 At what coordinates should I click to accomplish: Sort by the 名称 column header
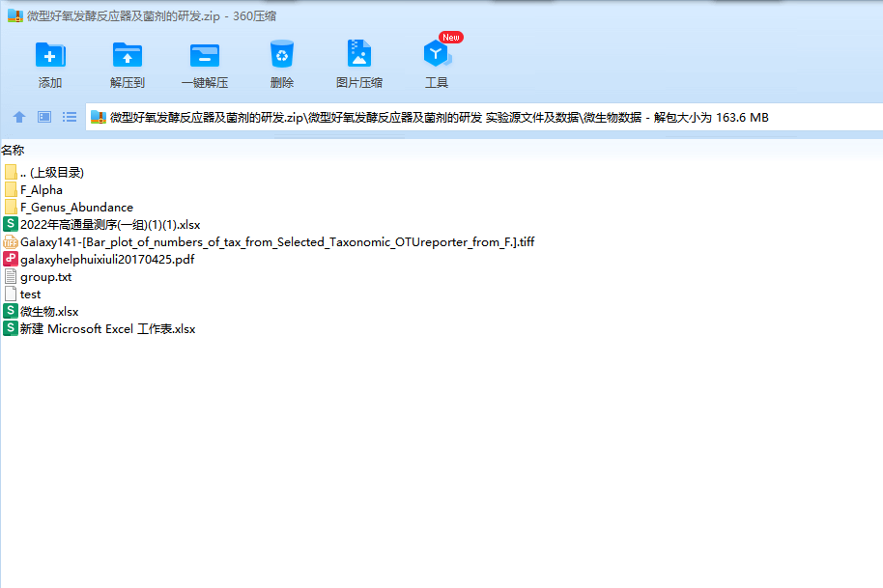[x=13, y=151]
